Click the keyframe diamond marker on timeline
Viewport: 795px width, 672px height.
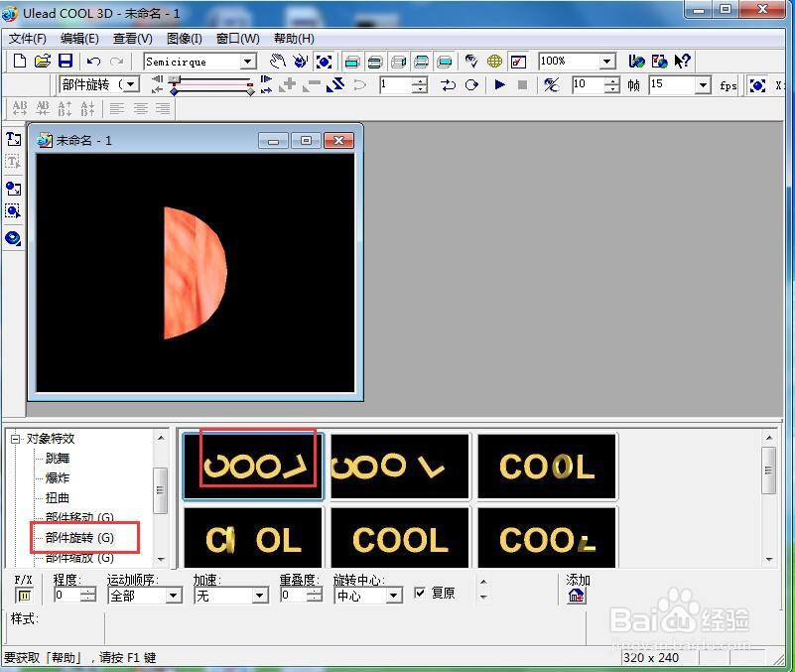click(175, 91)
